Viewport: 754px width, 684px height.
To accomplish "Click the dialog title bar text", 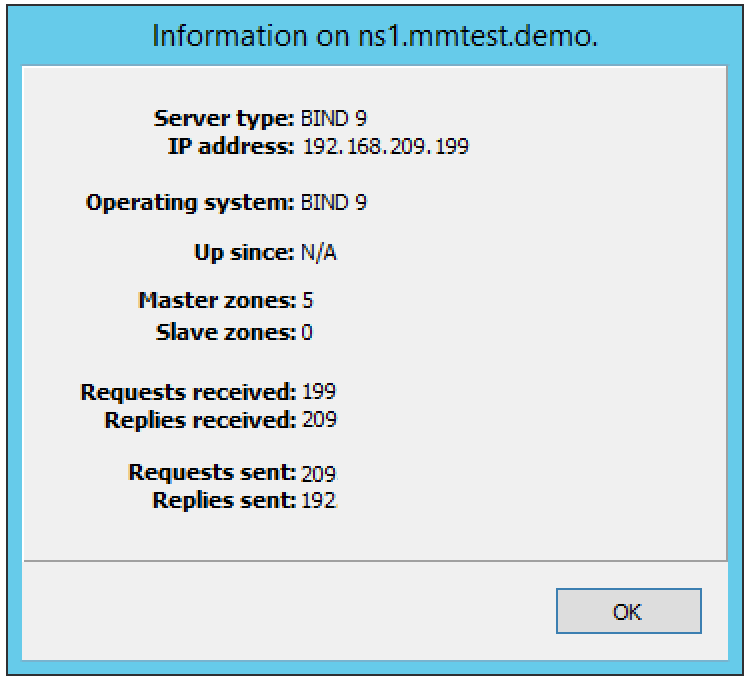I will tap(376, 36).
